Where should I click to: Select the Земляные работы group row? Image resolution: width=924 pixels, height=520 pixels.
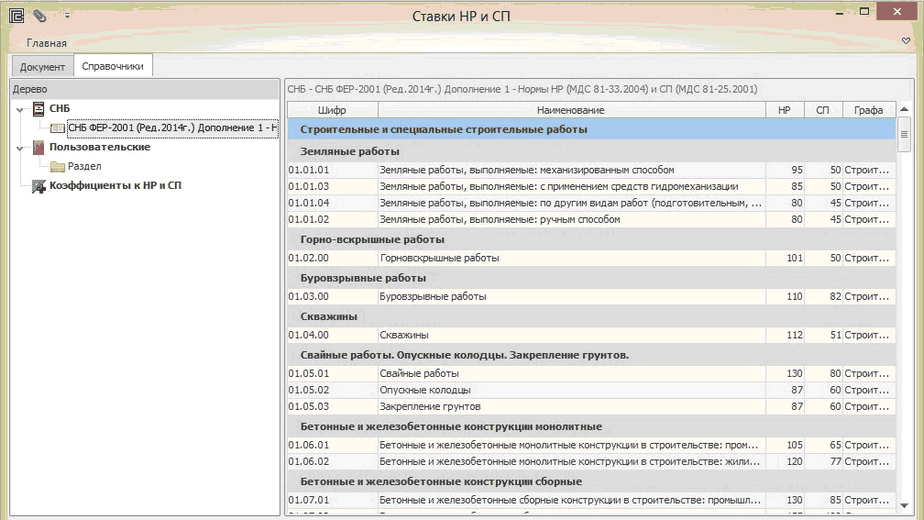coord(592,152)
